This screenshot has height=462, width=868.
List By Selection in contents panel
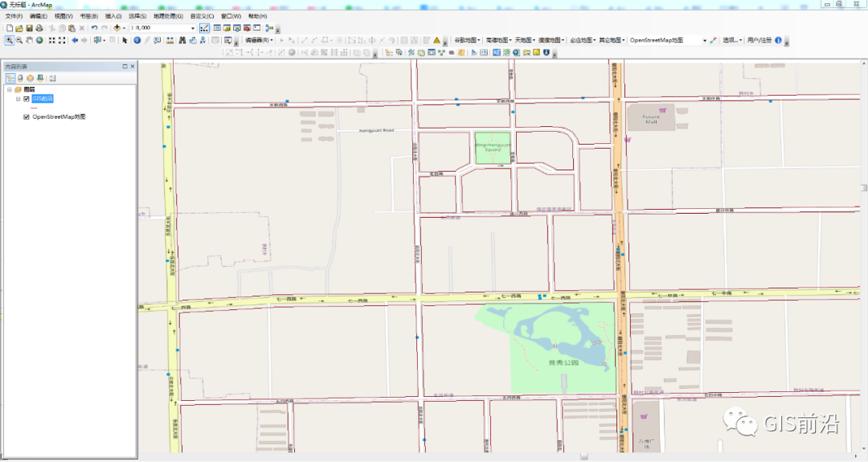[40, 78]
